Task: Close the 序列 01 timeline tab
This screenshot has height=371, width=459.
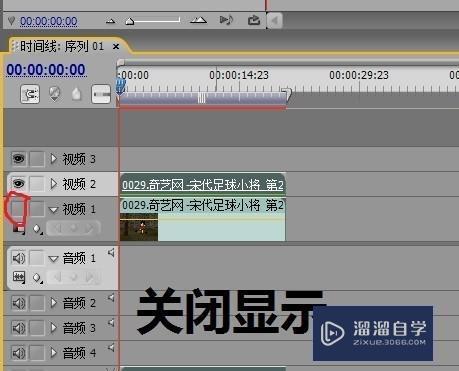Action: coord(116,46)
